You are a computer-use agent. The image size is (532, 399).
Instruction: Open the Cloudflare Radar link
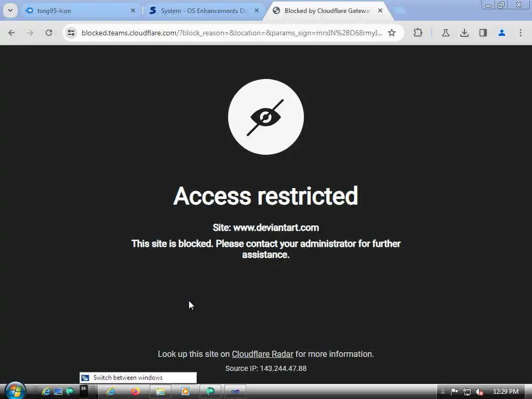coord(262,354)
